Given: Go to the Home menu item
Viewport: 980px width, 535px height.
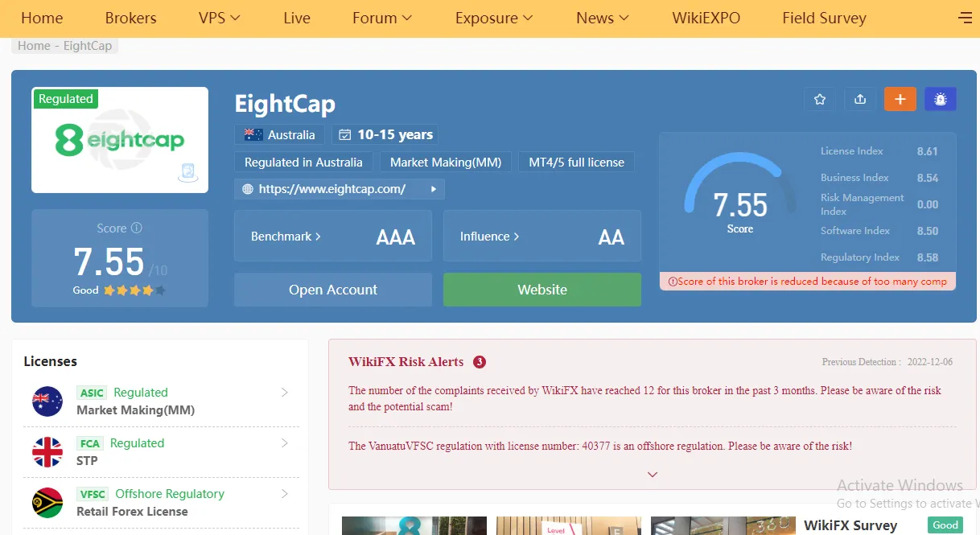Looking at the screenshot, I should tap(42, 18).
